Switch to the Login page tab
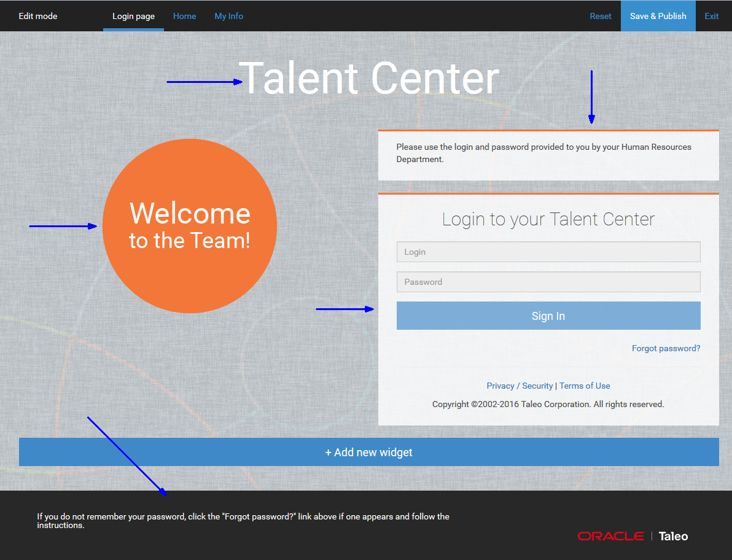The image size is (732, 560). click(x=133, y=17)
